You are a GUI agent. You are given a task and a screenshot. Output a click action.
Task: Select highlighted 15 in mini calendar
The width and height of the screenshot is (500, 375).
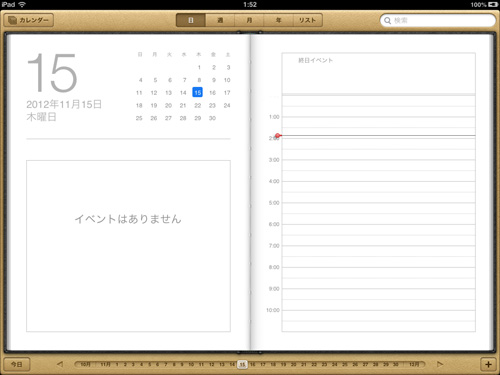tap(198, 92)
